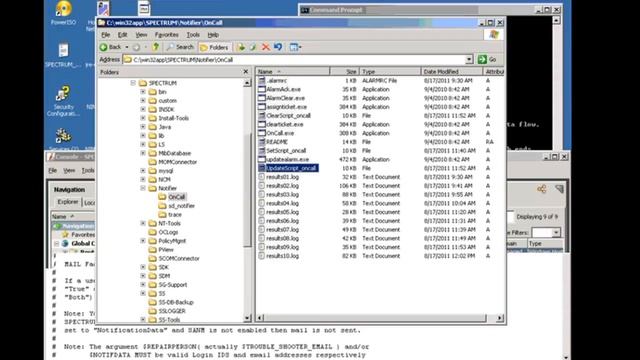This screenshot has height=360, width=640.
Task: Select the SS-DB-Backup folder in tree
Action: point(176,302)
